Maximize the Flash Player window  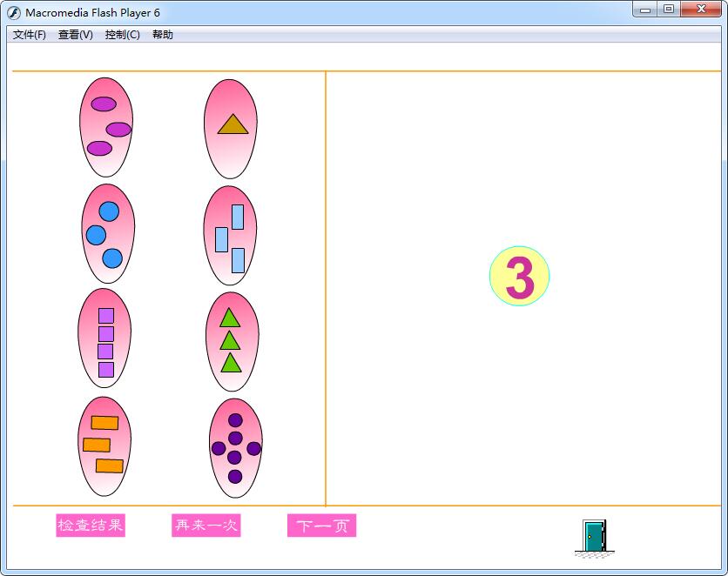(669, 10)
